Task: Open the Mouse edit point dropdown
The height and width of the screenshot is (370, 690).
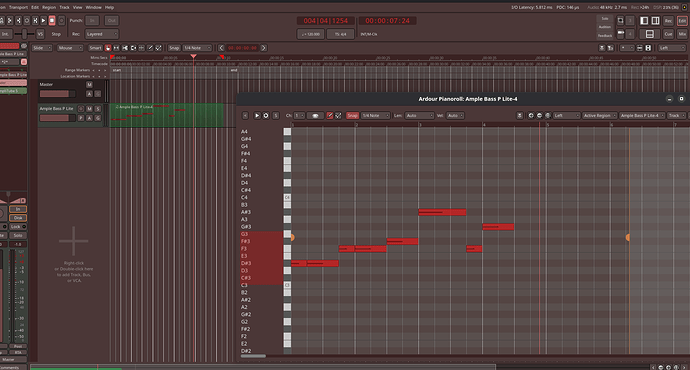Action: click(x=70, y=48)
